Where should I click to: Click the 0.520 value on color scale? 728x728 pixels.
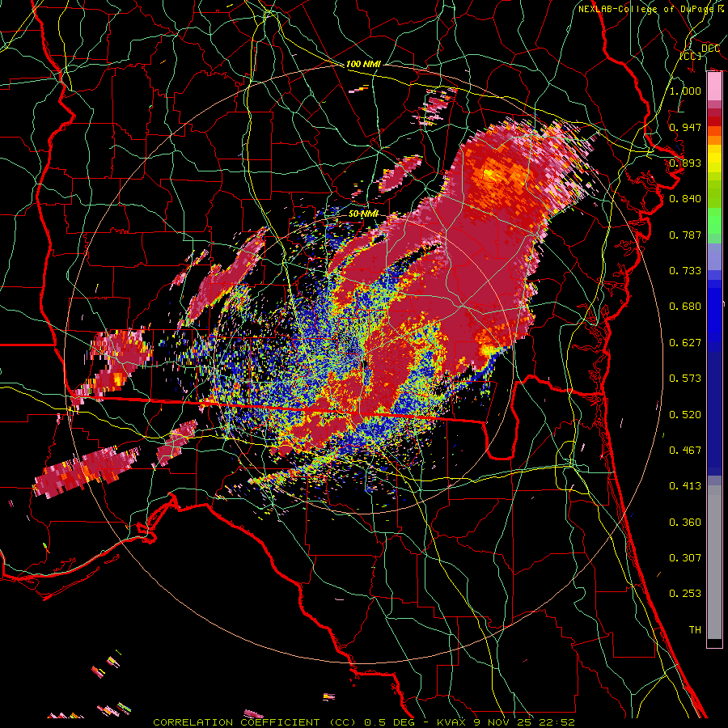(685, 414)
